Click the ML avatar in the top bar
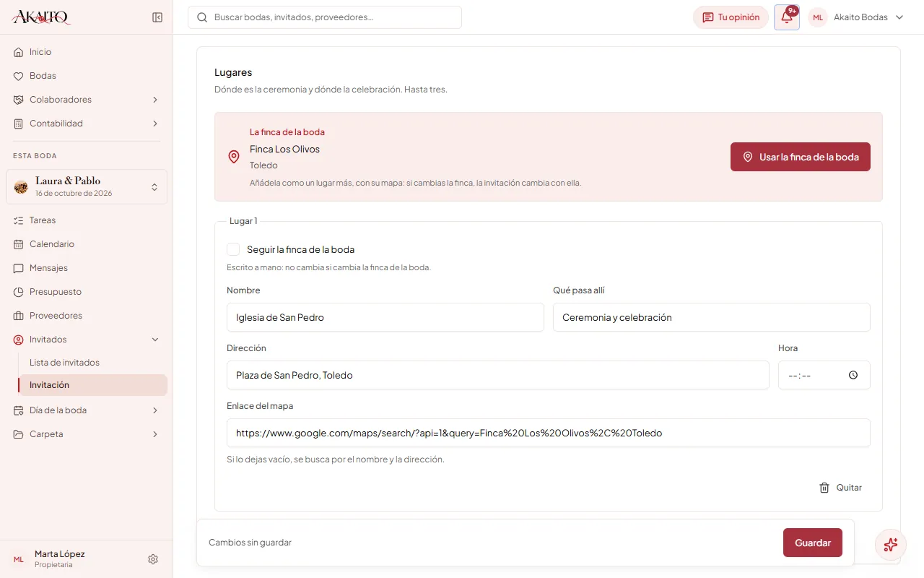Viewport: 924px width, 578px height. 818,17
